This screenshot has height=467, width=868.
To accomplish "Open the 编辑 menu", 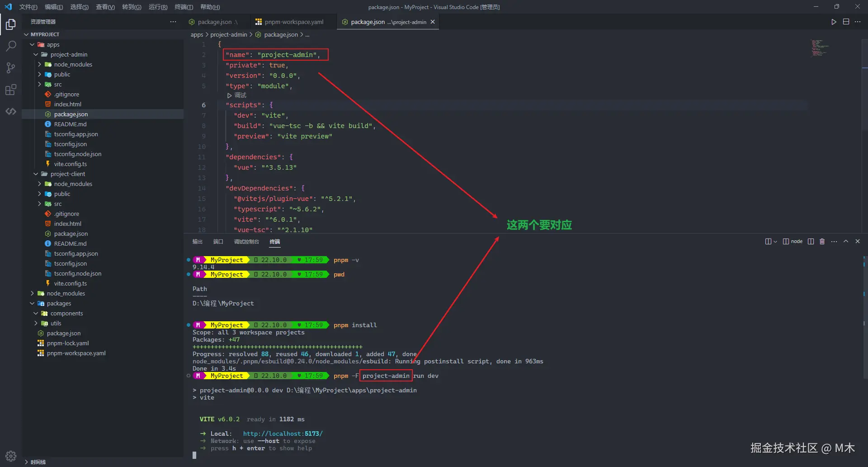I will (x=54, y=7).
